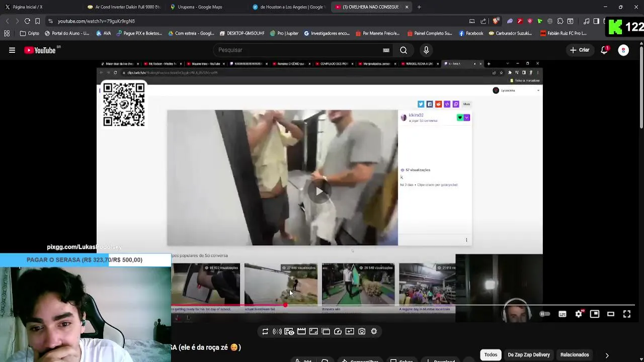Open the YouTube hamburger guide menu
Viewport: 644px width, 362px height.
pyautogui.click(x=12, y=50)
